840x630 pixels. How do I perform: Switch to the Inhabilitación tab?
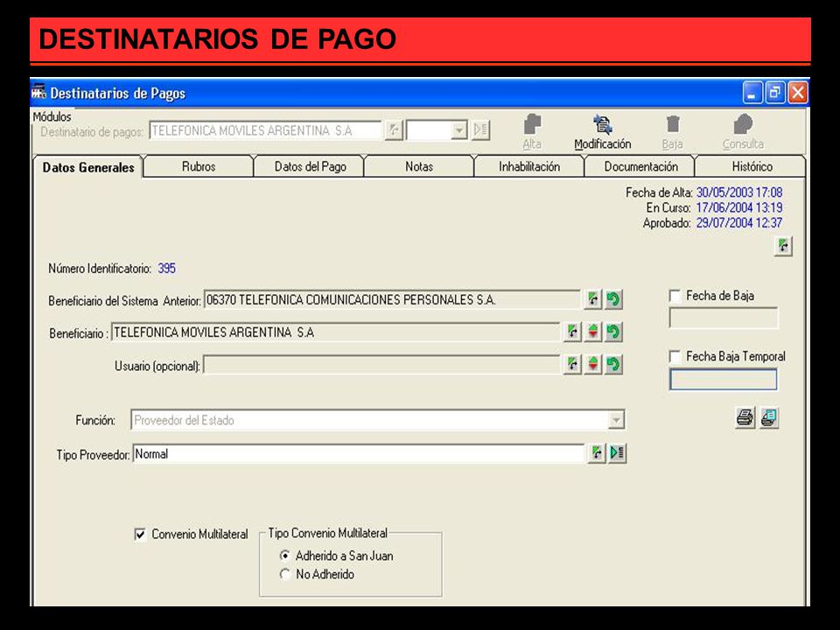click(529, 166)
